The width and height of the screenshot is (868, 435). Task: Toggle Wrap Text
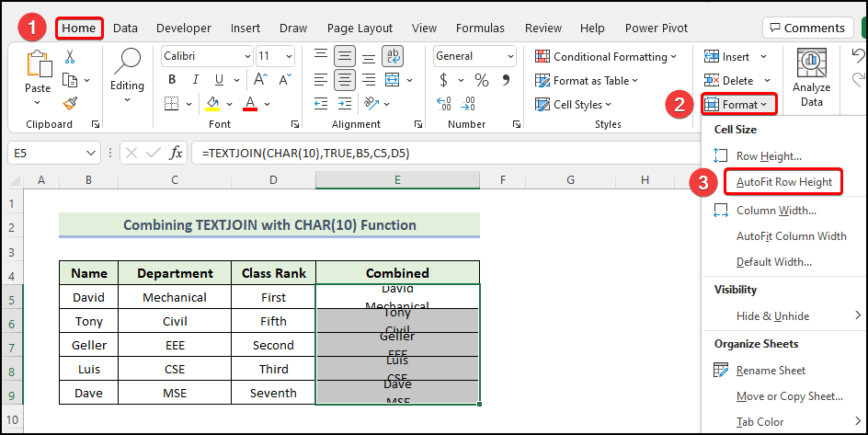point(393,56)
